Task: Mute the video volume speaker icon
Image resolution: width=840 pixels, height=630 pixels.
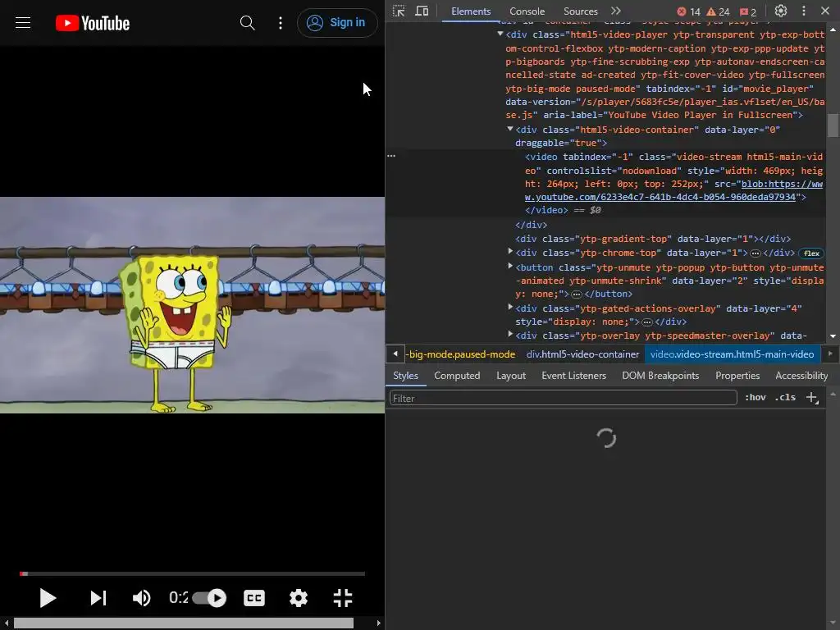Action: (x=141, y=598)
